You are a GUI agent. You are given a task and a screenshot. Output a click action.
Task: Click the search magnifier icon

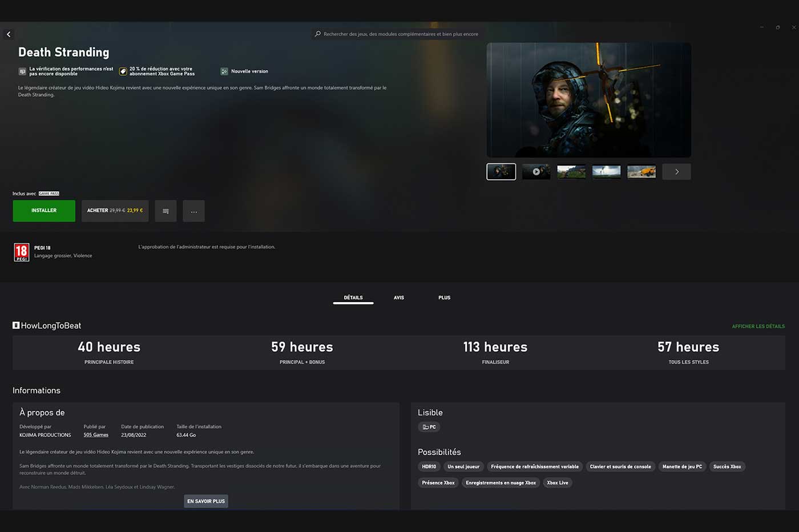(318, 34)
